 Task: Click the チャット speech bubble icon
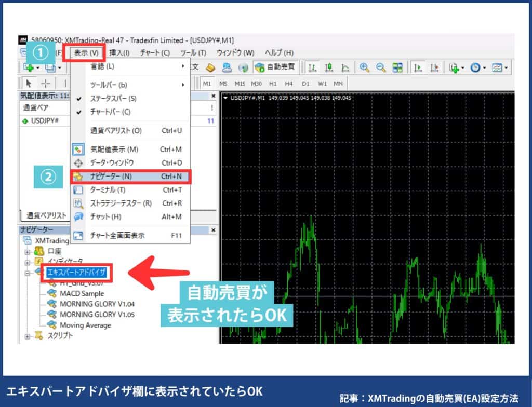pyautogui.click(x=78, y=216)
